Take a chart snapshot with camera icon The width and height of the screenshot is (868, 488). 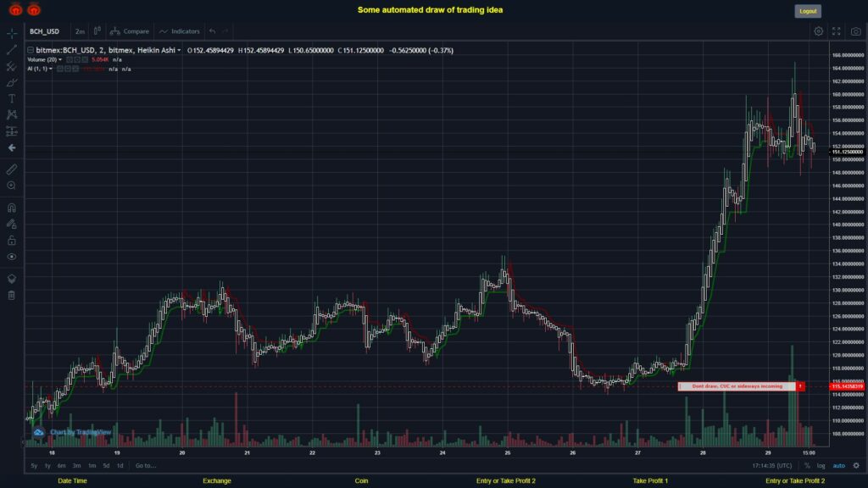tap(856, 31)
